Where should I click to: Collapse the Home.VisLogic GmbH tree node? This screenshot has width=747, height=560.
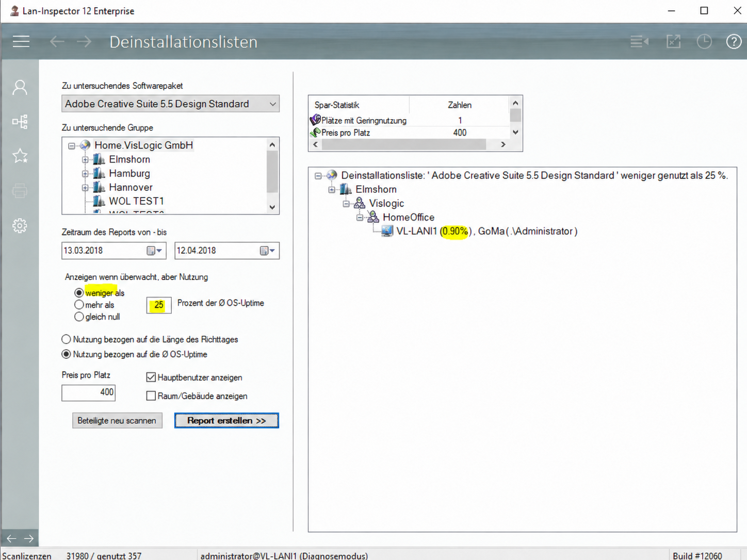72,146
